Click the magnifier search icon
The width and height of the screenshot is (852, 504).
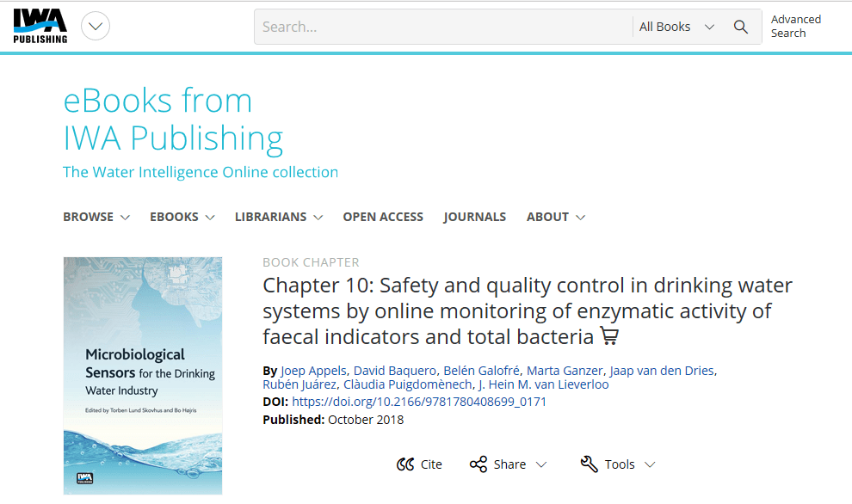[x=741, y=27]
